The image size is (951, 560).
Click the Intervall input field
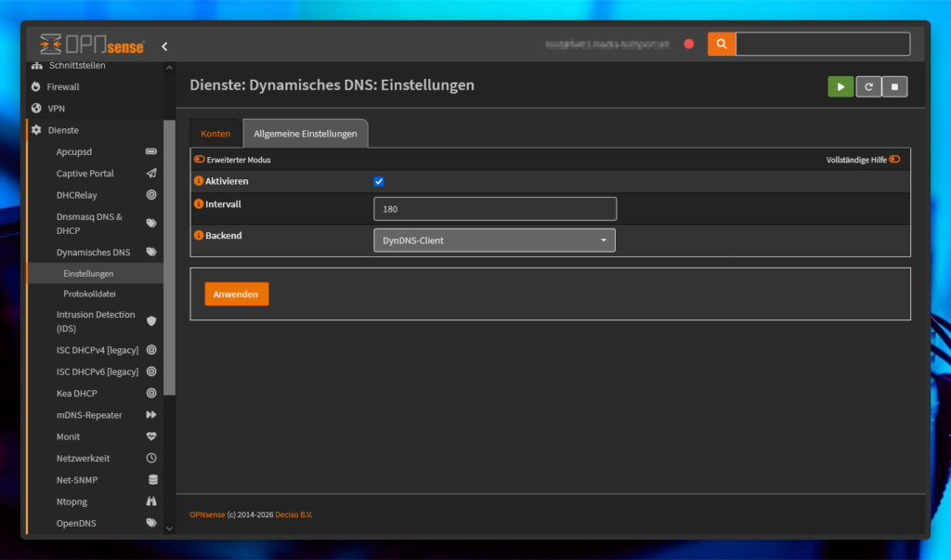(494, 209)
